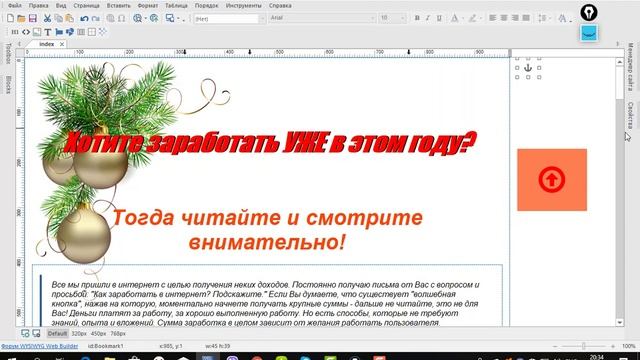This screenshot has width=640, height=360.
Task: Expand the preview browser dropdown arrow
Action: click(146, 18)
